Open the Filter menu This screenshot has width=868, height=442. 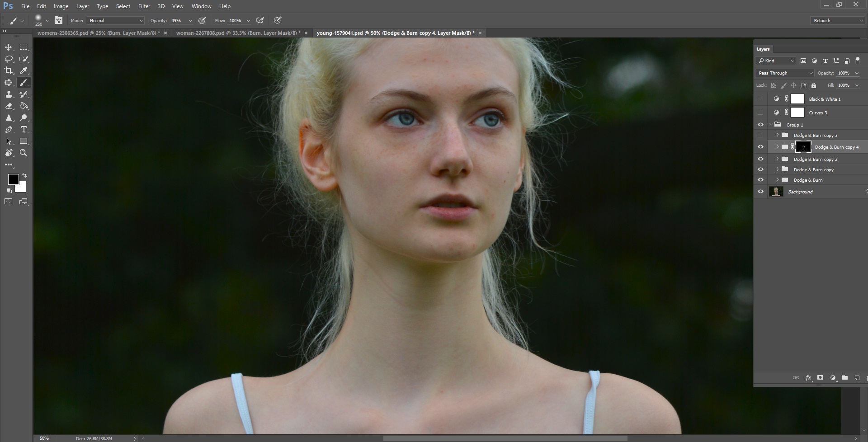144,6
